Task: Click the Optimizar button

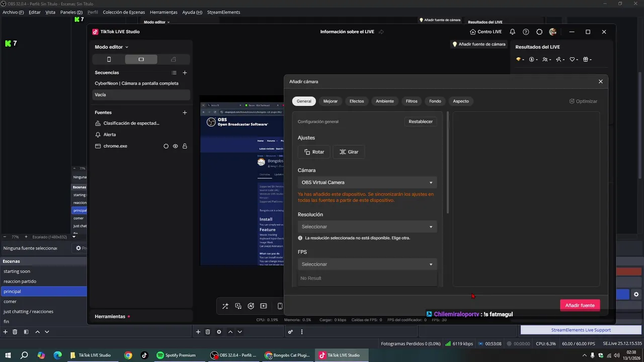Action: tap(583, 101)
